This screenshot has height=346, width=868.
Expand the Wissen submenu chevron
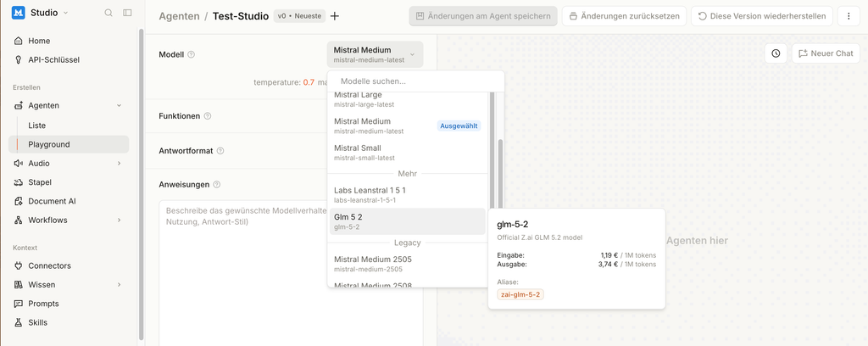pyautogui.click(x=119, y=285)
